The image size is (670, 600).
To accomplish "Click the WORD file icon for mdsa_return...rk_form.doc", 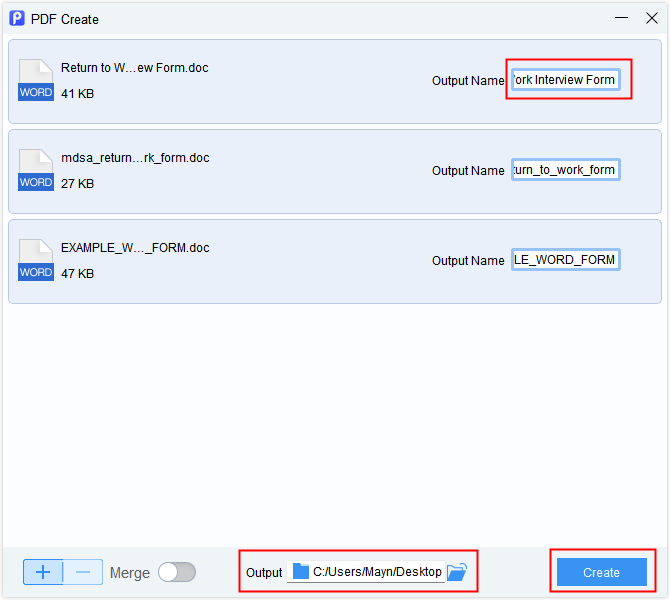I will pyautogui.click(x=36, y=170).
